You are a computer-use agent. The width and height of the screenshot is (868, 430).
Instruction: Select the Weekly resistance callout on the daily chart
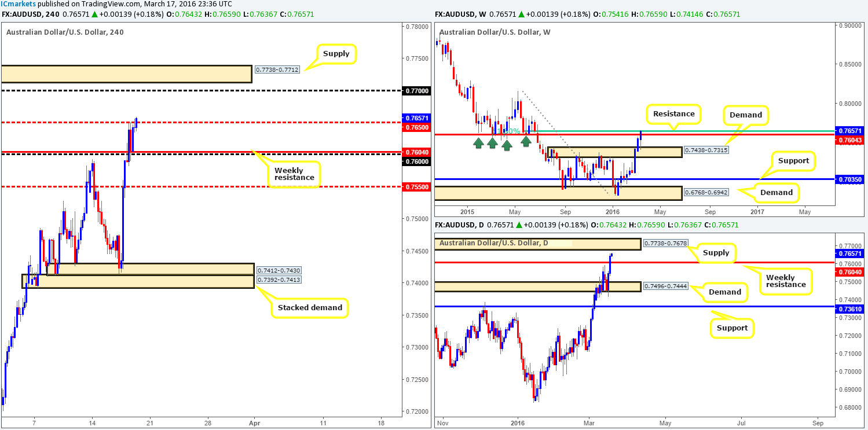pyautogui.click(x=785, y=281)
